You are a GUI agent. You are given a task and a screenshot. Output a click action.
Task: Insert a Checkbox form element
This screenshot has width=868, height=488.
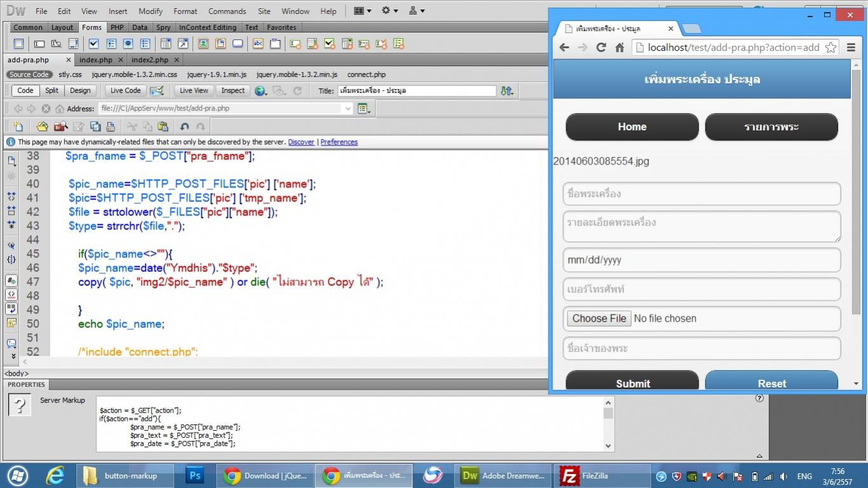click(94, 44)
